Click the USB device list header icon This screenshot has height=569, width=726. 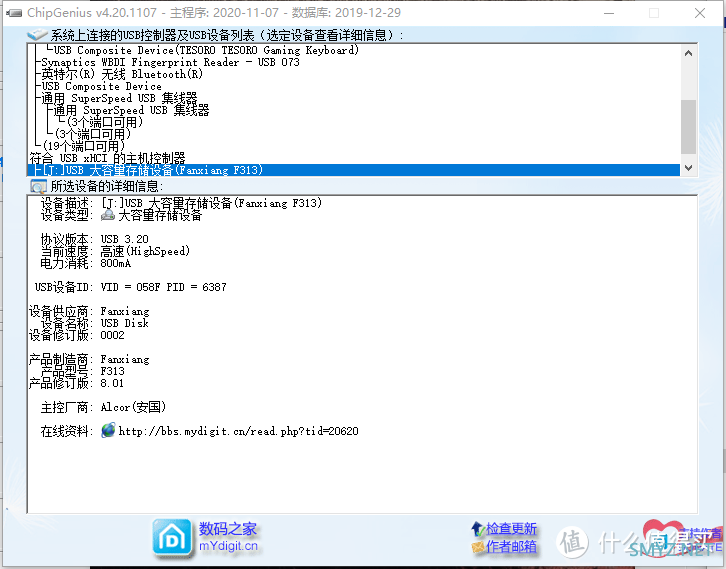[x=38, y=35]
